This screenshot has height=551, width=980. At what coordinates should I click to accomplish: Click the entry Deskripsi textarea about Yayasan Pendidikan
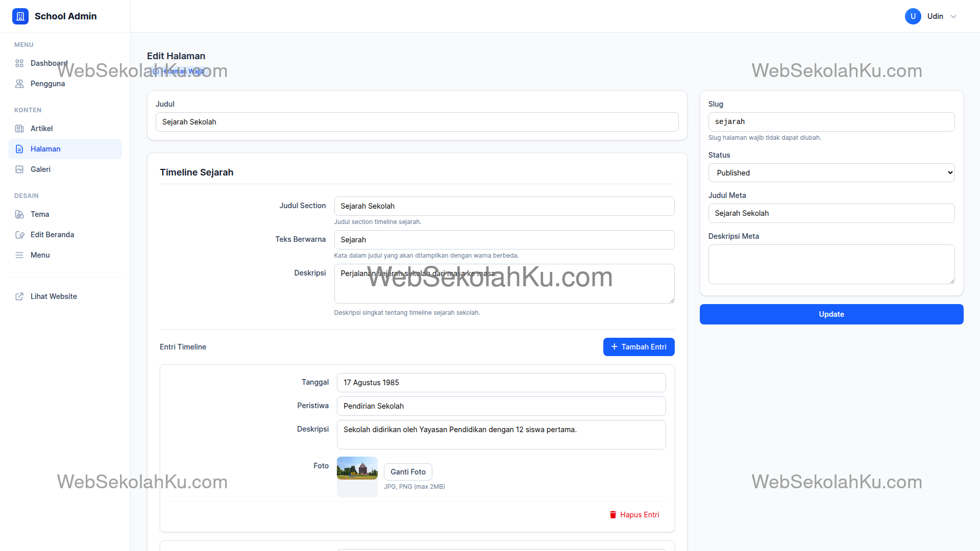501,435
